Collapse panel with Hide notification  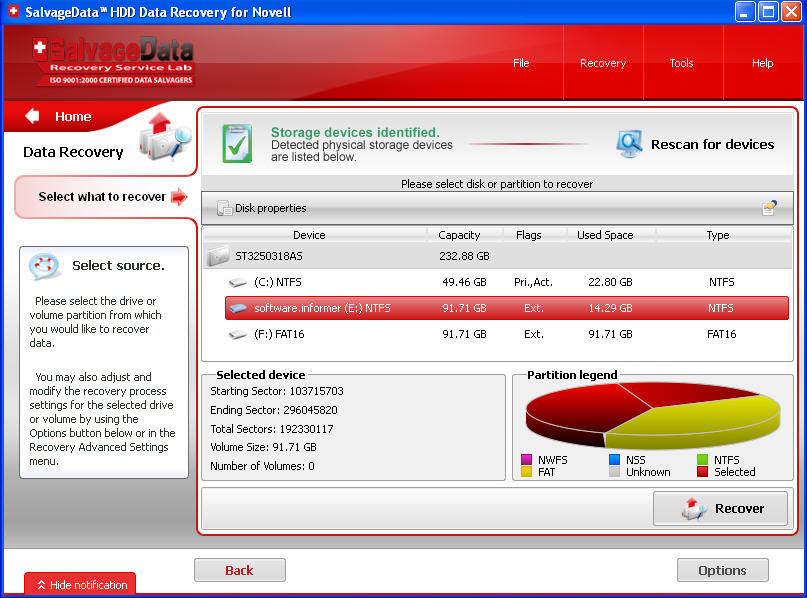tap(80, 585)
